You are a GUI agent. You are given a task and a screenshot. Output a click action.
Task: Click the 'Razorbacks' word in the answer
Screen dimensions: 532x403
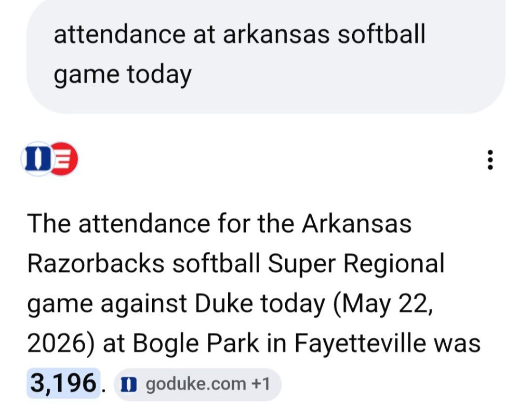click(x=96, y=263)
